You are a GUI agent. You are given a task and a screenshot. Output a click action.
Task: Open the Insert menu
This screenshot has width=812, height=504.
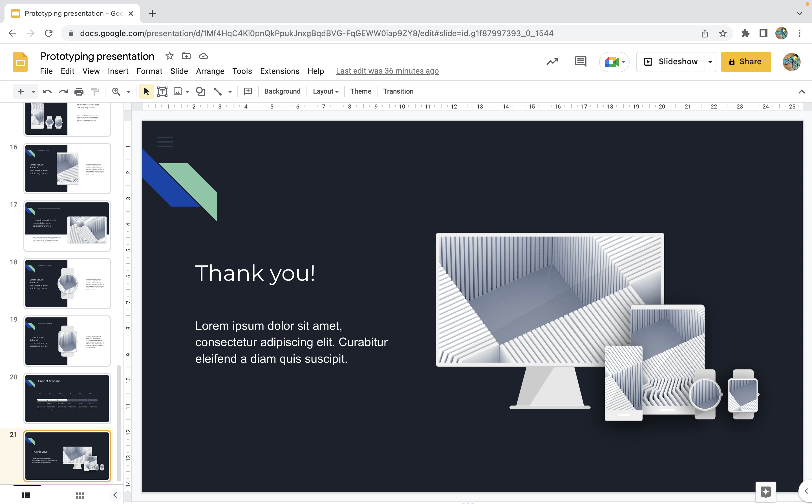point(118,71)
